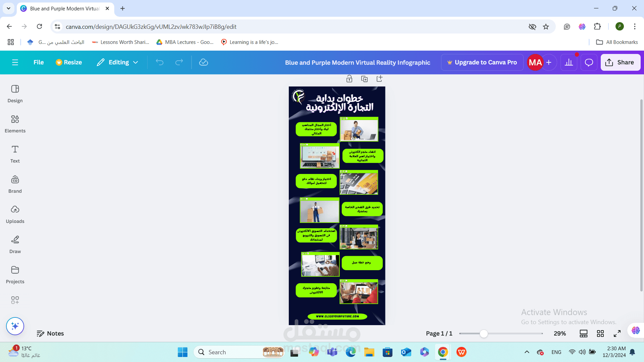This screenshot has width=644, height=362.
Task: Click the Upgrade to Canva Pro button
Action: coord(482,62)
